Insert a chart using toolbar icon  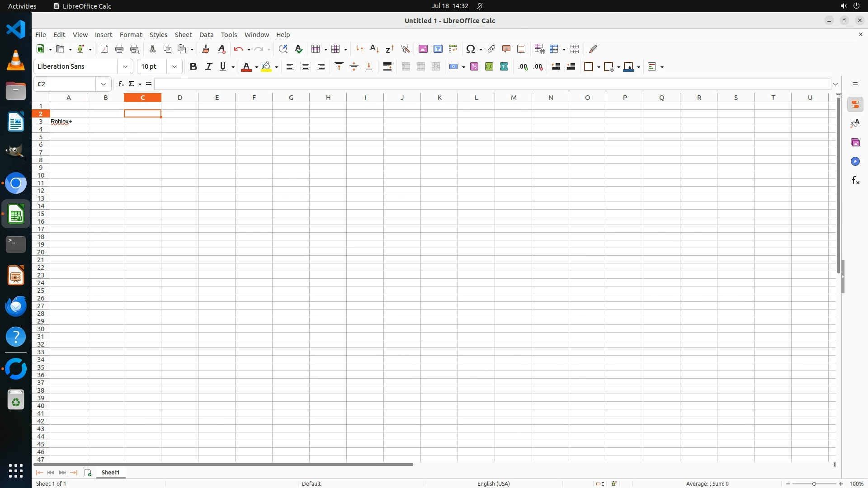point(438,49)
